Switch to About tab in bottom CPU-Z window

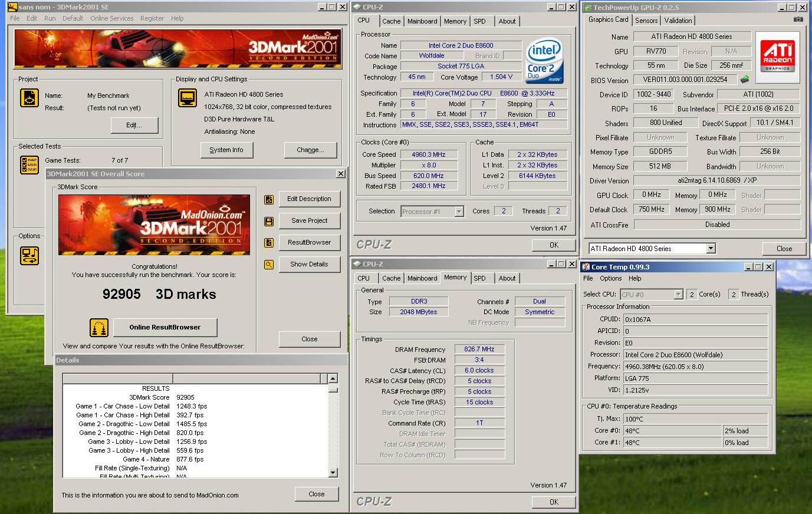(507, 278)
